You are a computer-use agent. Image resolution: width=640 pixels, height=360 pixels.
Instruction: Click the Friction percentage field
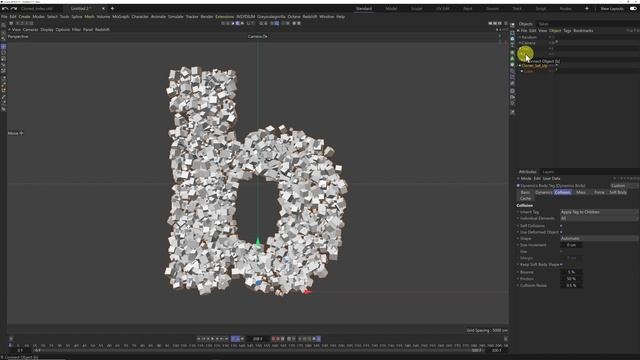coord(571,279)
